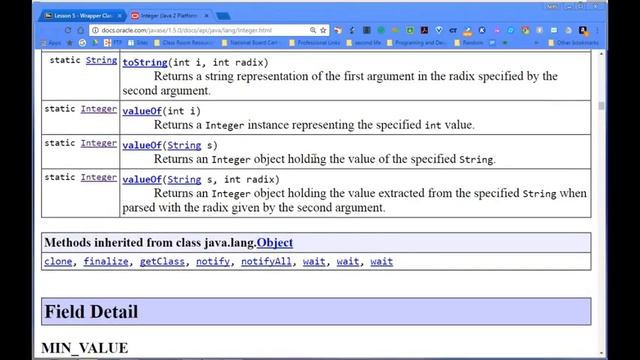Image resolution: width=640 pixels, height=360 pixels.
Task: Open the Programming and De... bookmark folder
Action: 417,42
